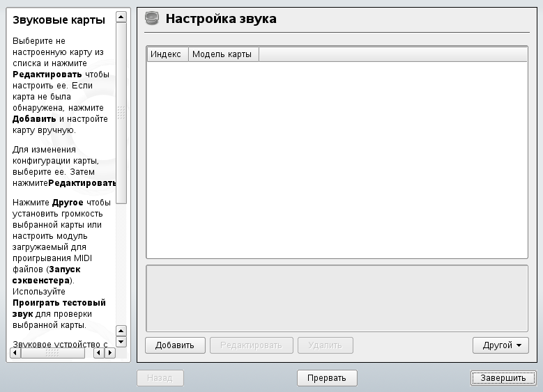Click the horizontal scrollbar right arrow
The image size is (543, 392).
[110, 353]
